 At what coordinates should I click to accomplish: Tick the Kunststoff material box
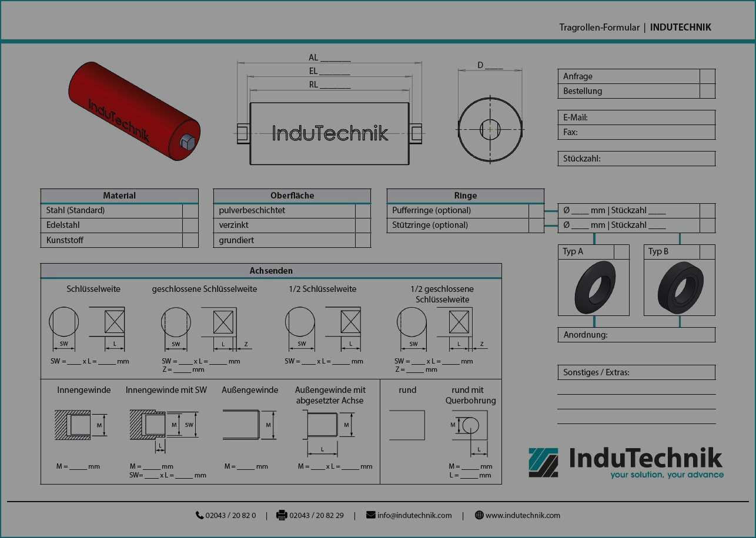pos(190,240)
